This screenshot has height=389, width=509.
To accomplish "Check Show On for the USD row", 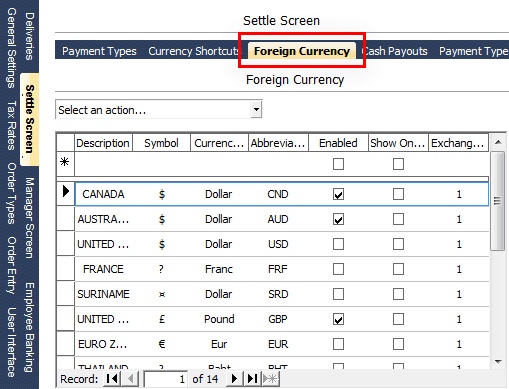I will click(398, 244).
